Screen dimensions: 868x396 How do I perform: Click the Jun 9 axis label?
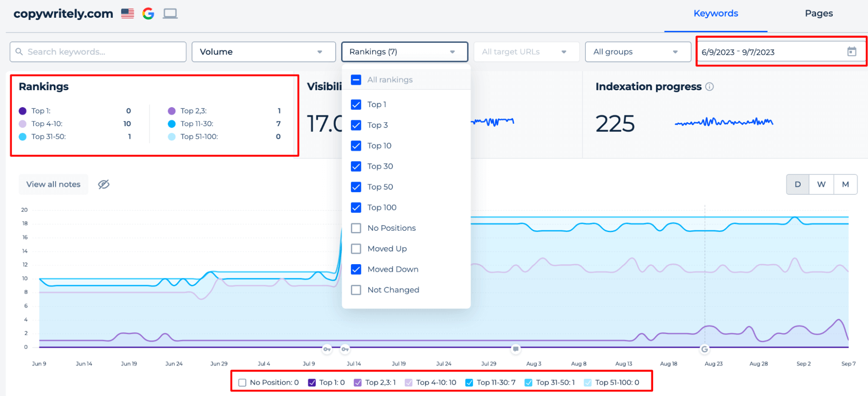pos(39,364)
